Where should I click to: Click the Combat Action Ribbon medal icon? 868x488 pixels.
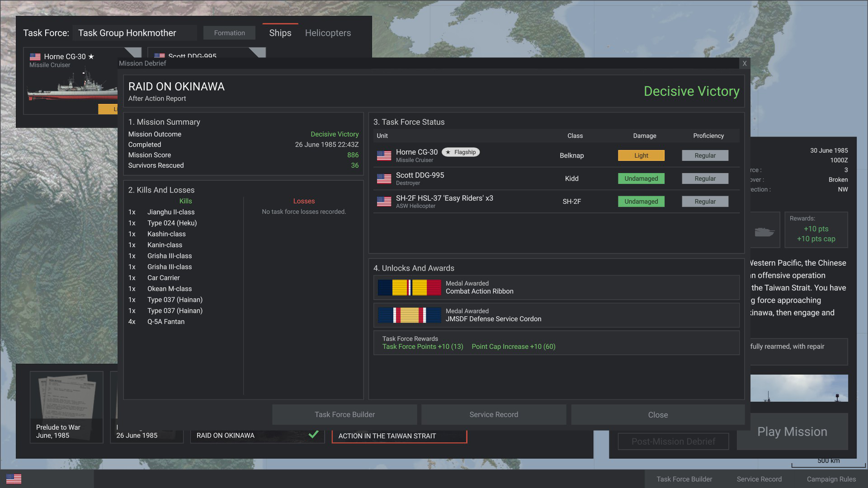[x=409, y=287]
